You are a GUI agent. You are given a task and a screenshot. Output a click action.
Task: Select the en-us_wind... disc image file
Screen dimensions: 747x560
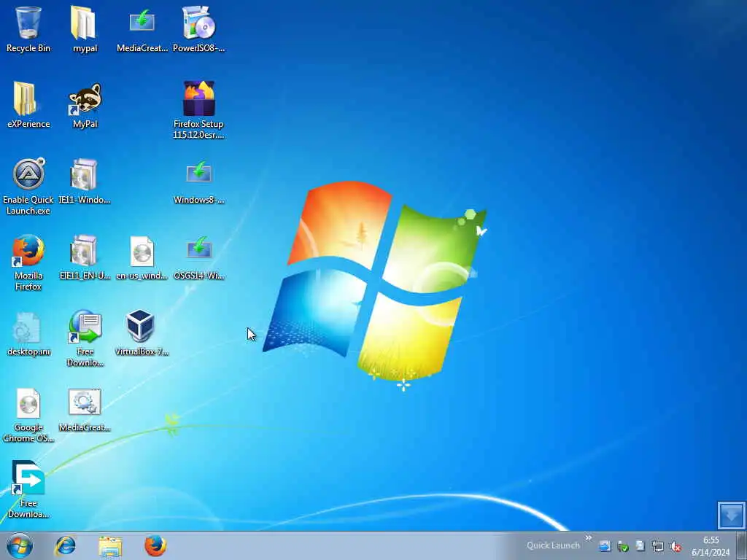[x=142, y=256]
